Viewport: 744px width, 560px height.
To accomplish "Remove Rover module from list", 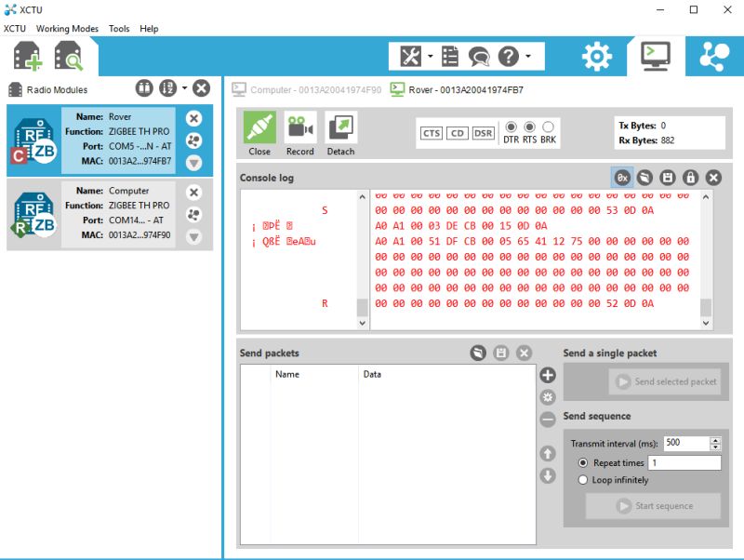I will point(193,118).
